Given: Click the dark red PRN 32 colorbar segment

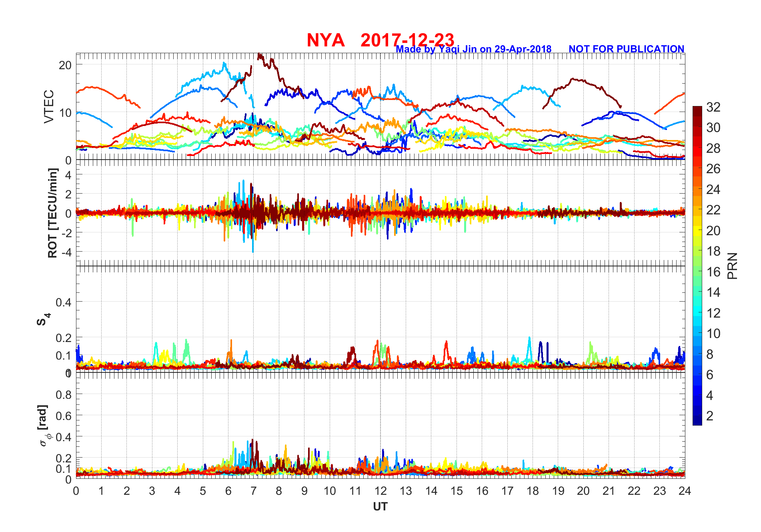Looking at the screenshot, I should [697, 111].
